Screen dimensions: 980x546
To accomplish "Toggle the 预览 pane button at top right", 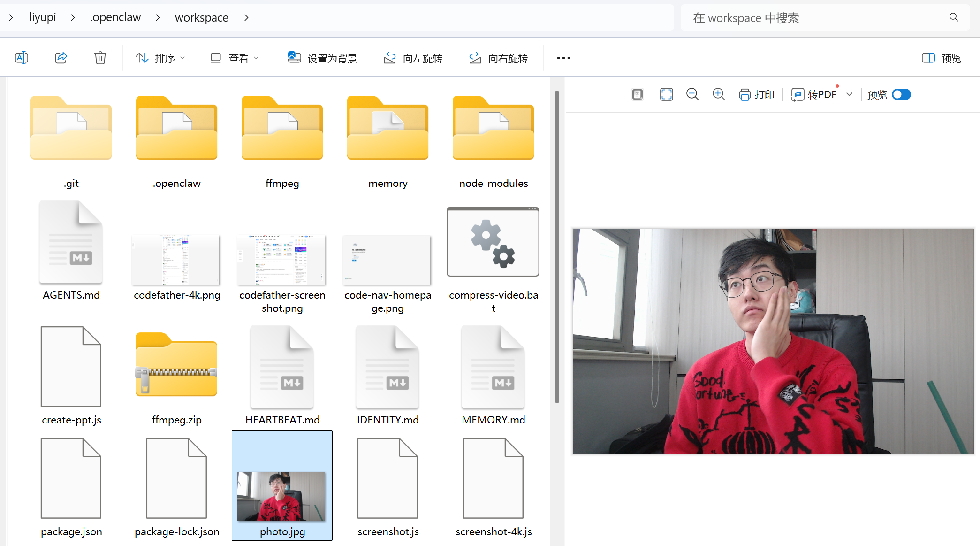I will [942, 58].
